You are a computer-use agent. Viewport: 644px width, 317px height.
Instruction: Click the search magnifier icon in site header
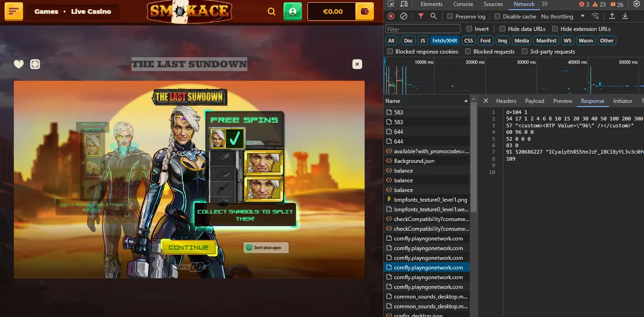(272, 12)
